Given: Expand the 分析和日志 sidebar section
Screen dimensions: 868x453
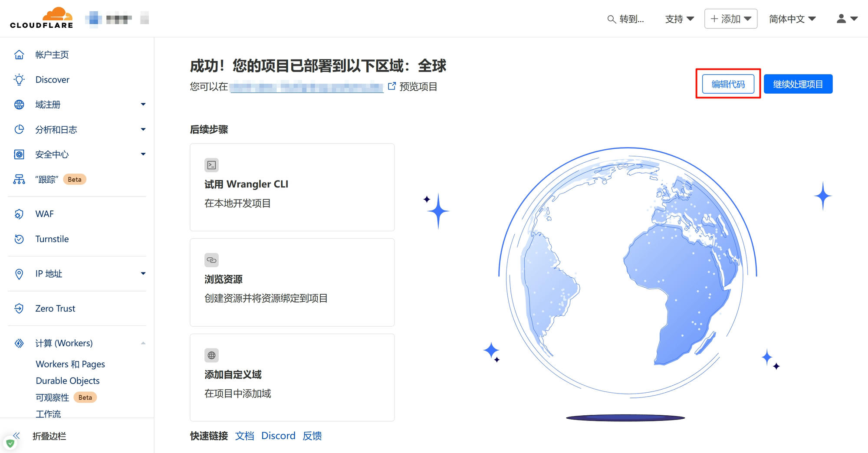Looking at the screenshot, I should (143, 129).
